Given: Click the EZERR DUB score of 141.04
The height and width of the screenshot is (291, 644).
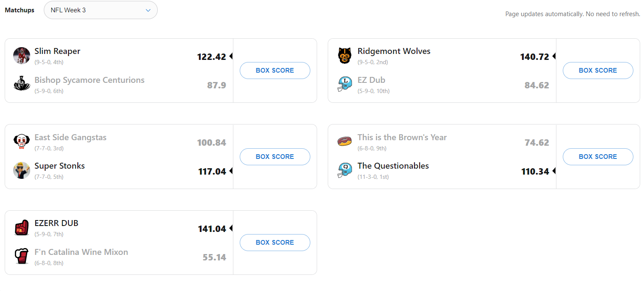Looking at the screenshot, I should pos(212,229).
